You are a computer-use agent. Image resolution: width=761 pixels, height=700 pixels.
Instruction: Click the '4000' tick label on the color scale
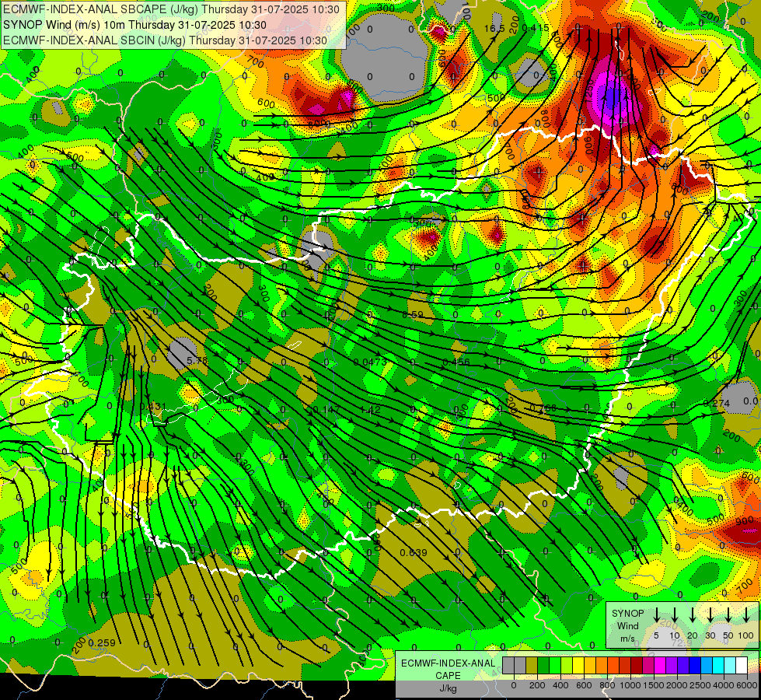(x=724, y=685)
